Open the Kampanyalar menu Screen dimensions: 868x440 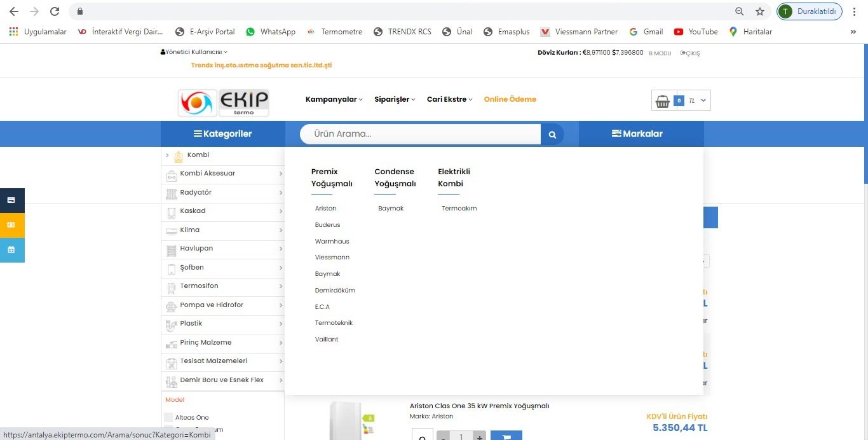(334, 99)
